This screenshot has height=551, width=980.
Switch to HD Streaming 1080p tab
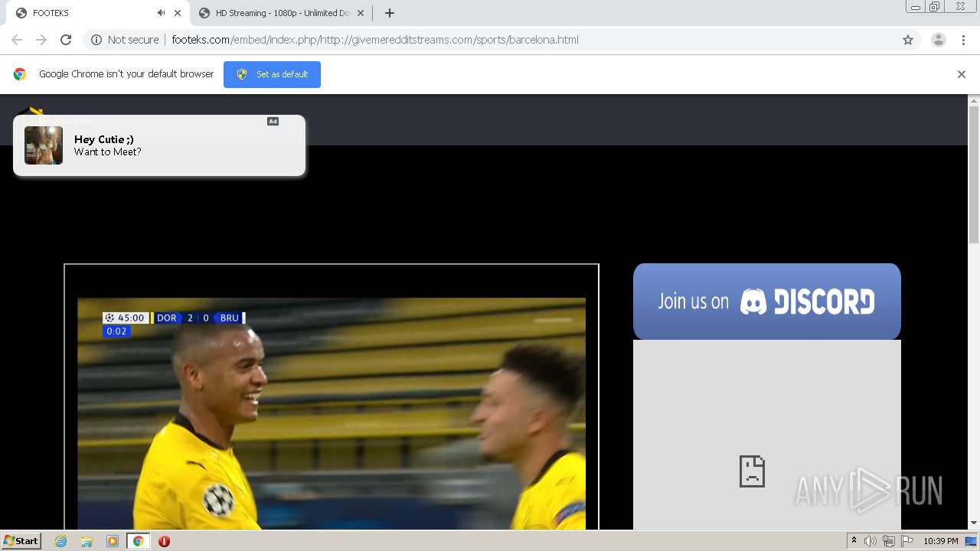click(x=280, y=13)
